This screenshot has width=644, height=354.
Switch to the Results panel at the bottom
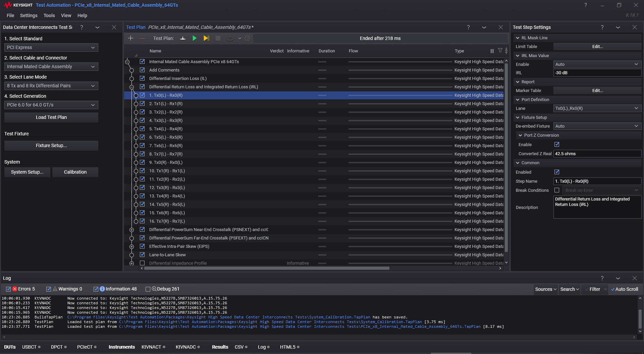(x=220, y=347)
